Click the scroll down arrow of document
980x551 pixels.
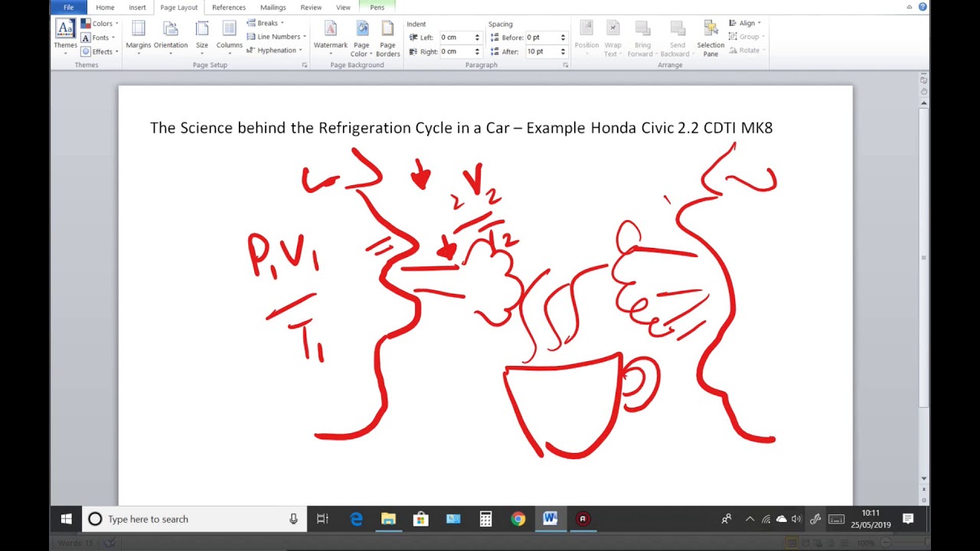(924, 478)
